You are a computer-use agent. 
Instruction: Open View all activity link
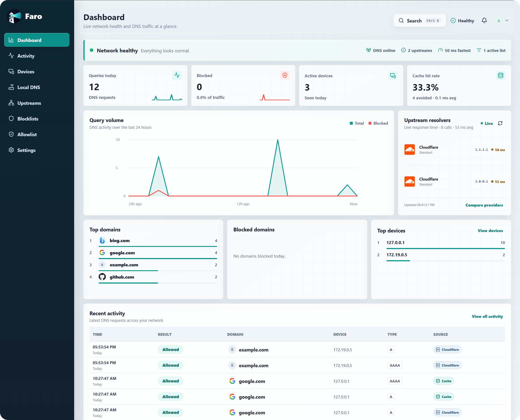487,316
